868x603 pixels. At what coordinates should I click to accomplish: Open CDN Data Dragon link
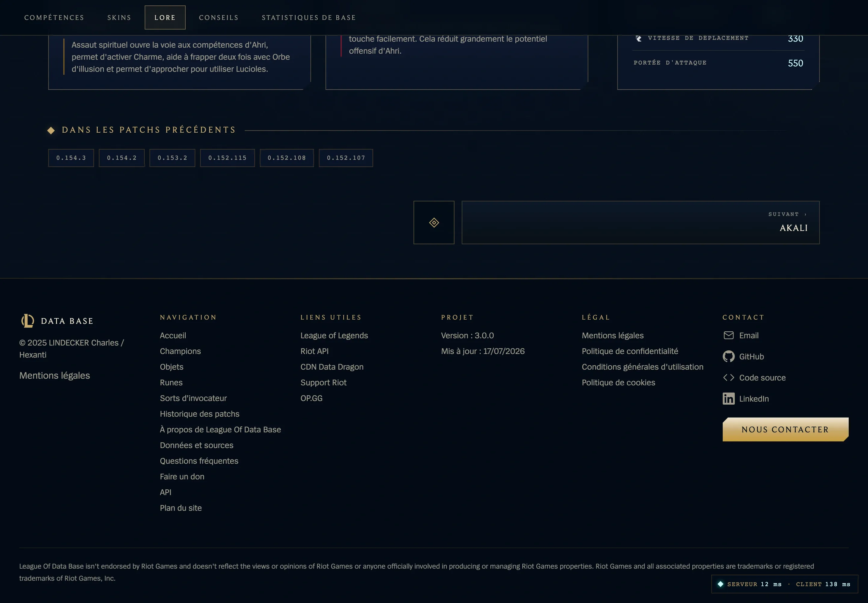(332, 367)
